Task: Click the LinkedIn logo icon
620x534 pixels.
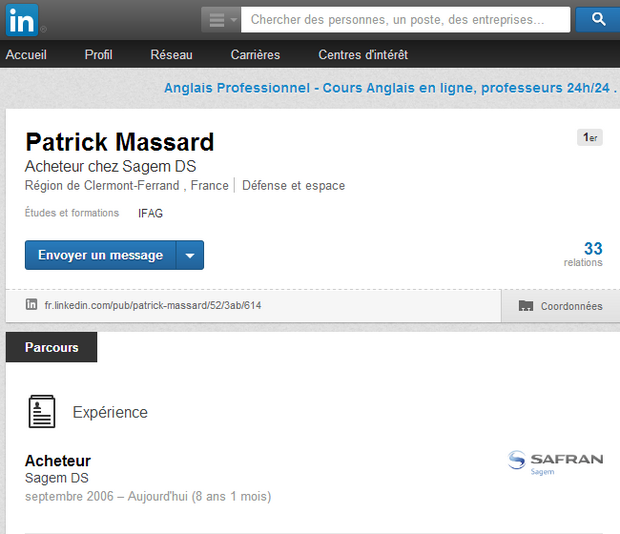Action: pos(22,20)
